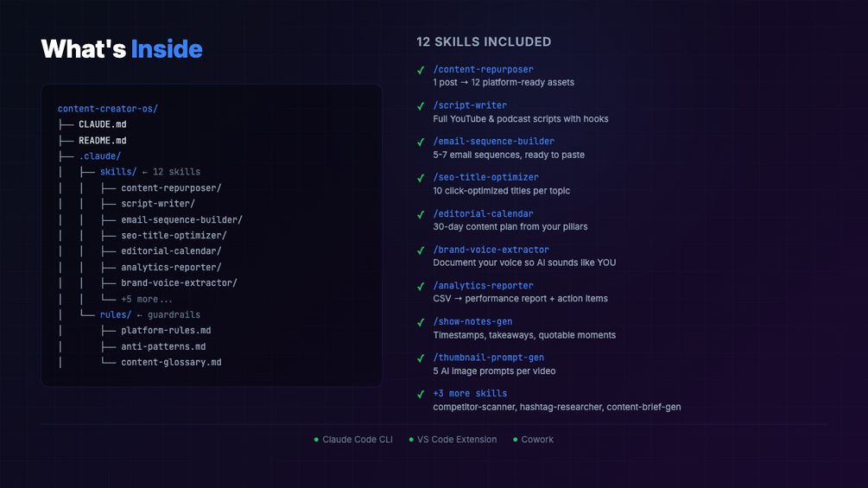
Task: Click the checkmark next to /script-writer
Action: 421,106
